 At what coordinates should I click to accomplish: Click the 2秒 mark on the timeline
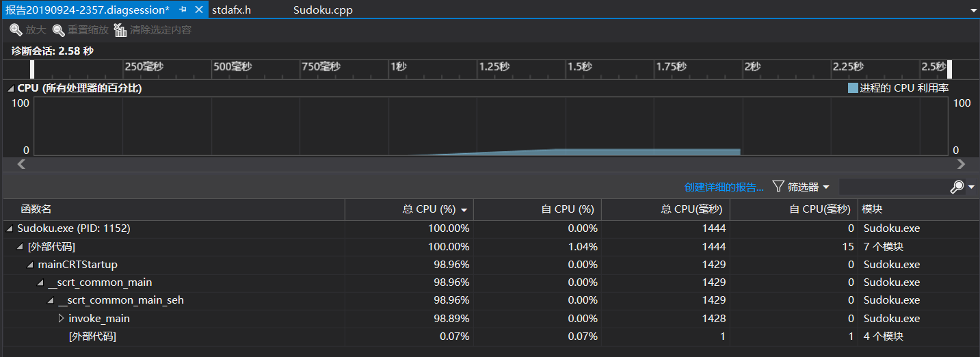(x=752, y=67)
